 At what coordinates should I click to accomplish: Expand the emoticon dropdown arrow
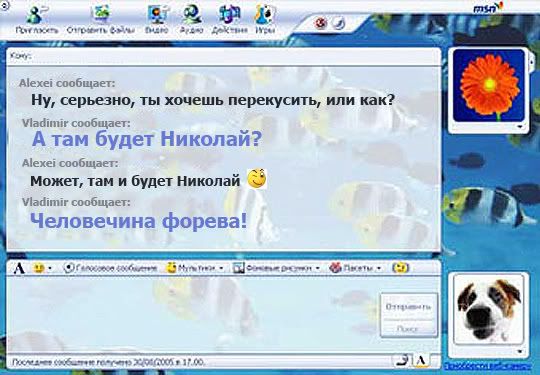50,268
